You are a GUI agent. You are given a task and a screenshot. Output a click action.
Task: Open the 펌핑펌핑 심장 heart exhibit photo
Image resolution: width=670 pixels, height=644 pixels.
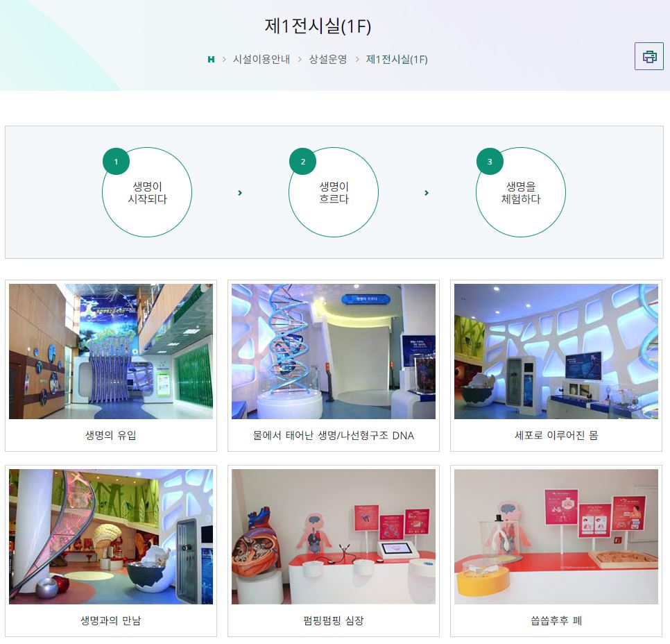[x=334, y=536]
